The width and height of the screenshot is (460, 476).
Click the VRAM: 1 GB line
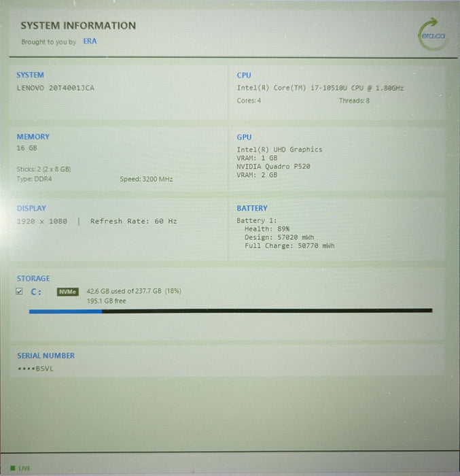coord(257,158)
